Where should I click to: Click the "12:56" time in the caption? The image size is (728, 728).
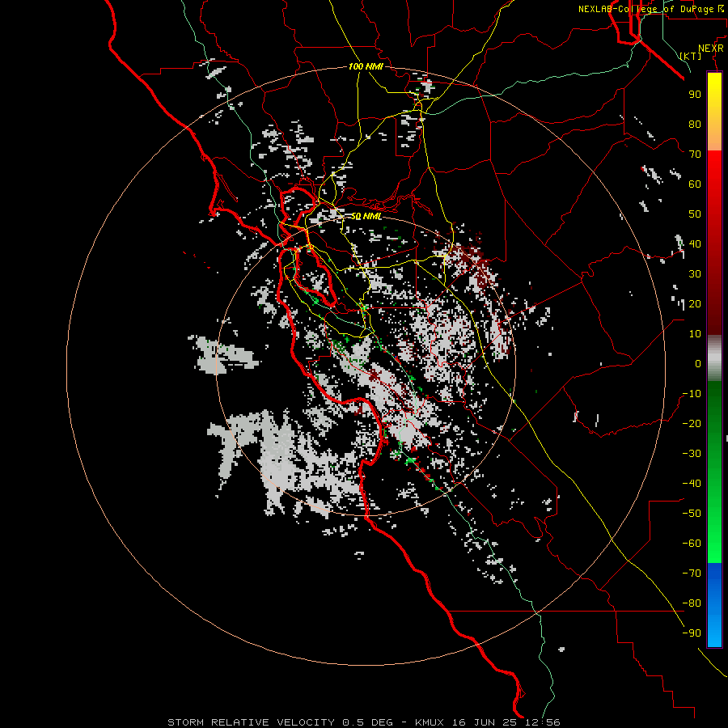click(x=542, y=722)
